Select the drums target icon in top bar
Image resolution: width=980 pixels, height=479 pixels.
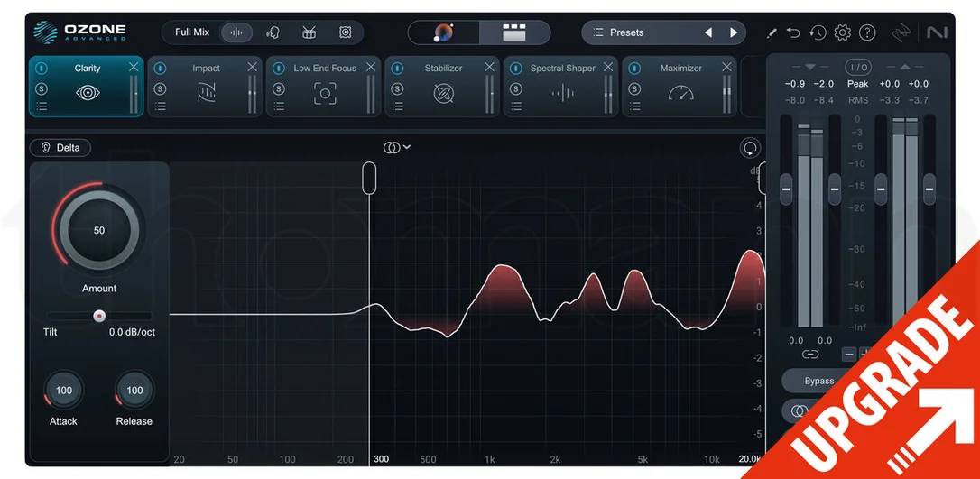[309, 32]
